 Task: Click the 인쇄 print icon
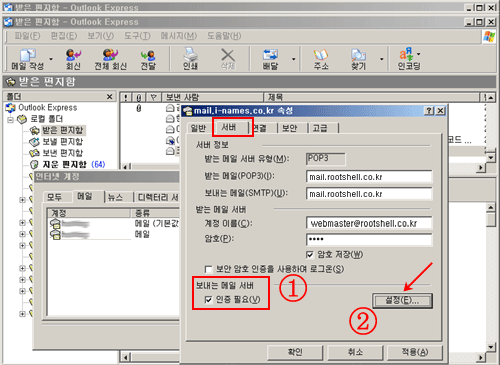(x=190, y=59)
